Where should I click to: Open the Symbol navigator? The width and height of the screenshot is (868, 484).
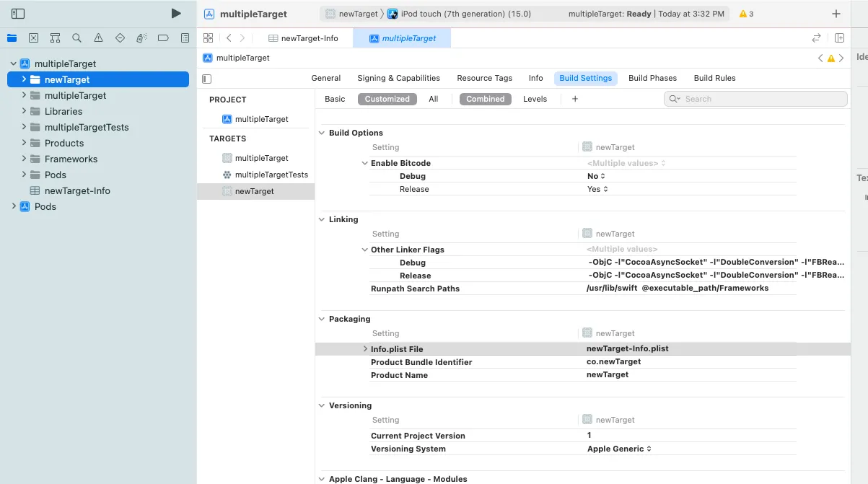pos(55,38)
